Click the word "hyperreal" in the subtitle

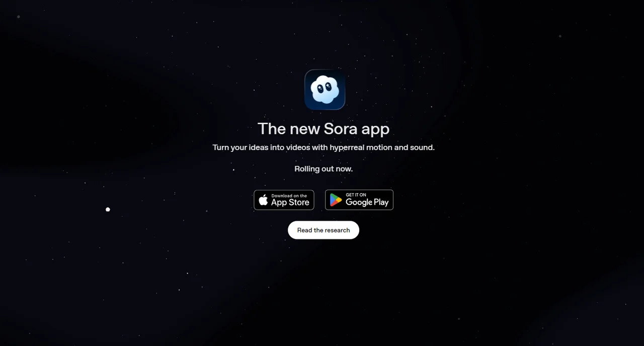(x=347, y=147)
